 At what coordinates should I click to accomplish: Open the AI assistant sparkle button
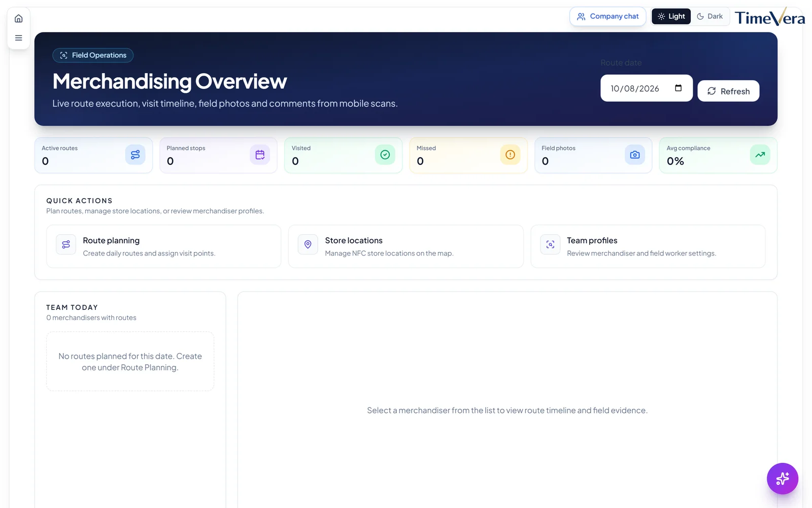pyautogui.click(x=782, y=479)
